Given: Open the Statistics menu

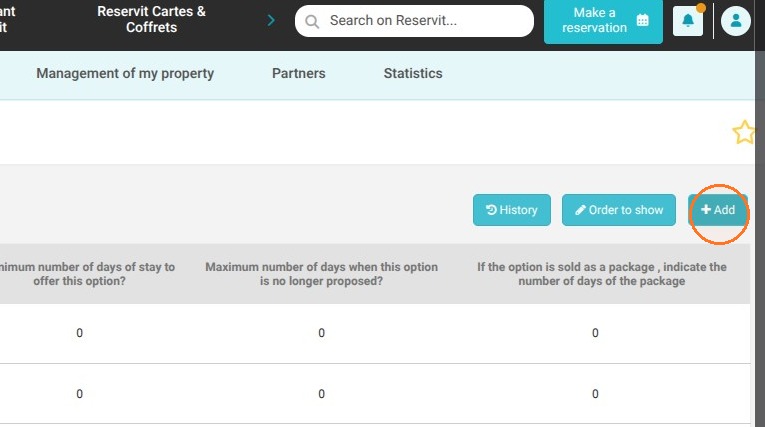Looking at the screenshot, I should coord(413,73).
